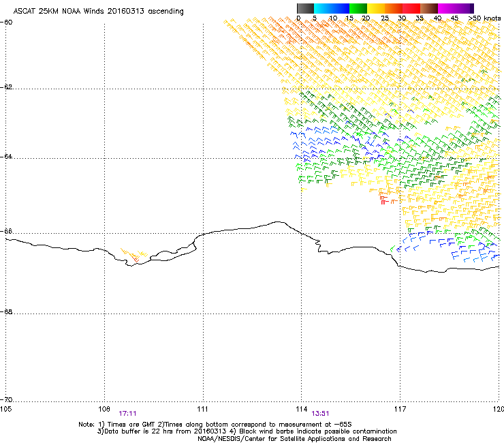
Task: Click longitude axis label '117'
Action: [x=400, y=409]
